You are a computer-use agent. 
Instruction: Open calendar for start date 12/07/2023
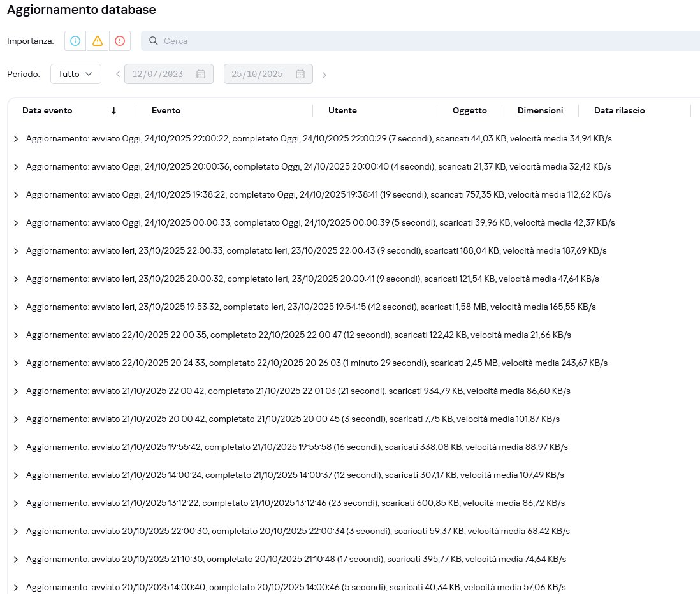tap(200, 74)
